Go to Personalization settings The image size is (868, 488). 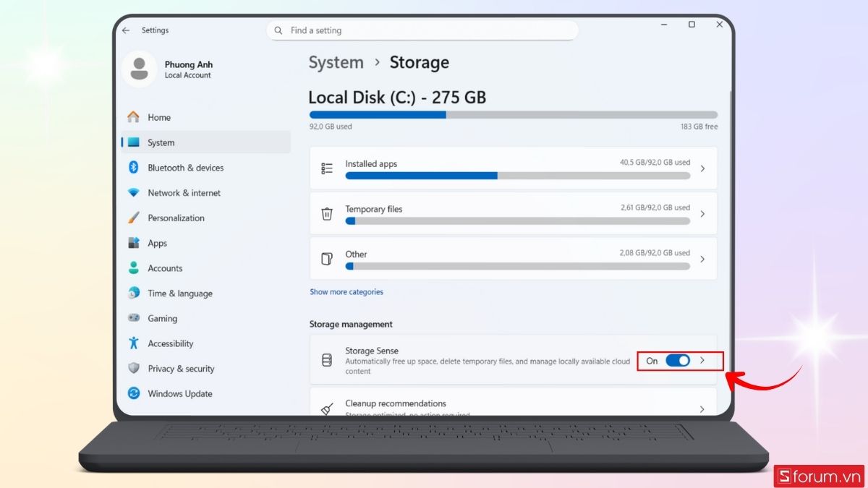(x=205, y=218)
